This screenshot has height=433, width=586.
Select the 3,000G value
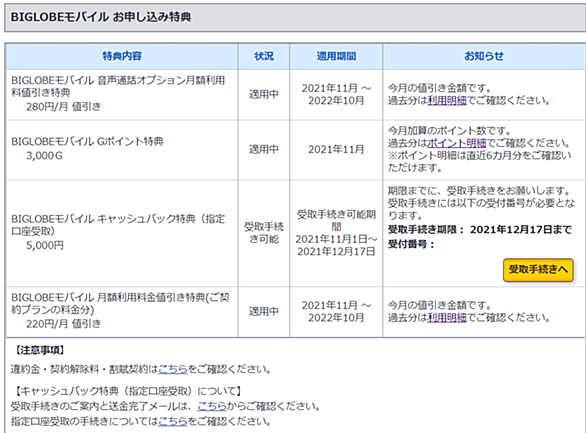pyautogui.click(x=44, y=155)
